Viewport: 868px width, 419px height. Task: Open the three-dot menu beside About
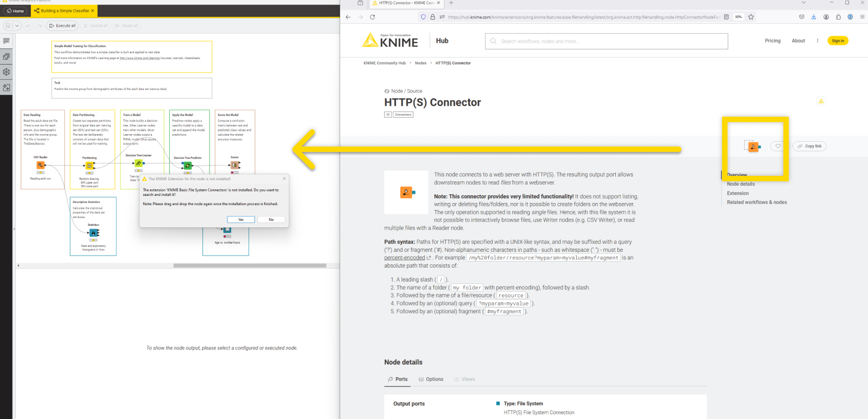pos(818,41)
